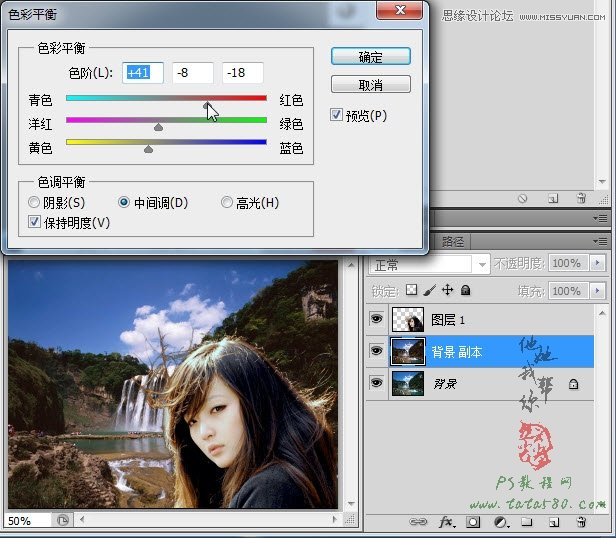Switch to the 路径 paths tab
Screen dimensions: 616x538
pos(452,241)
